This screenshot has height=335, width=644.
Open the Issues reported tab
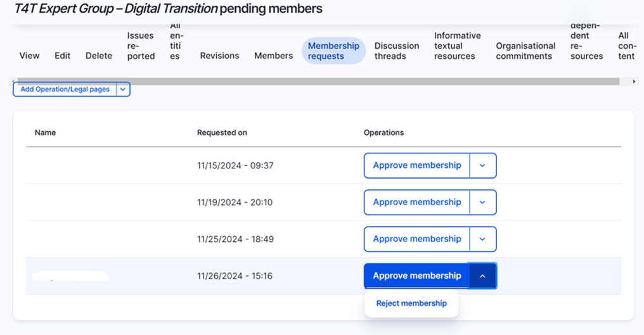141,46
